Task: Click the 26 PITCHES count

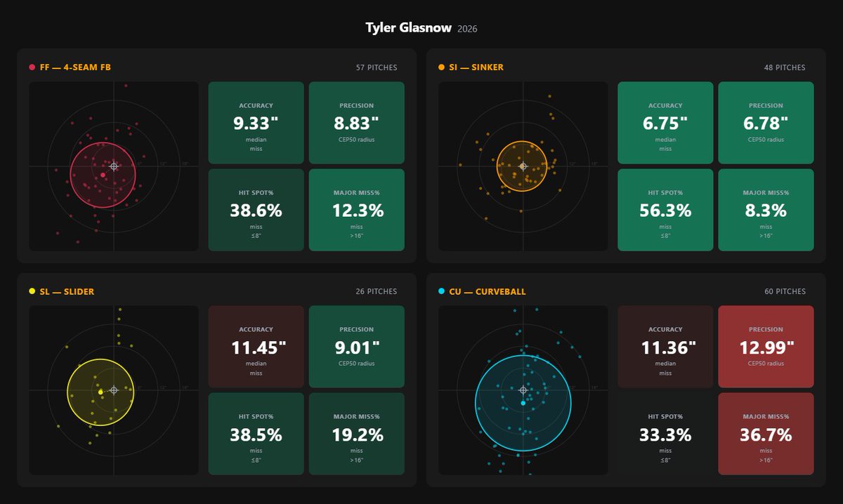Action: point(377,291)
